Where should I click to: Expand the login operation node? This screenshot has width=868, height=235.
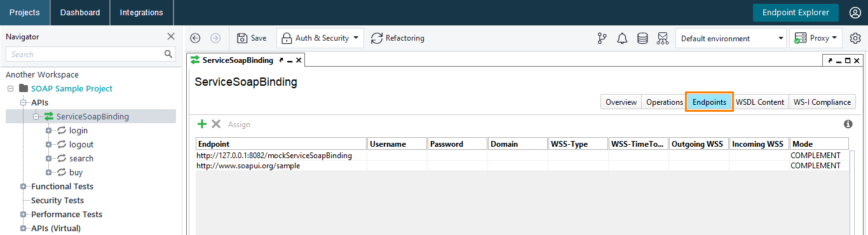(x=49, y=131)
